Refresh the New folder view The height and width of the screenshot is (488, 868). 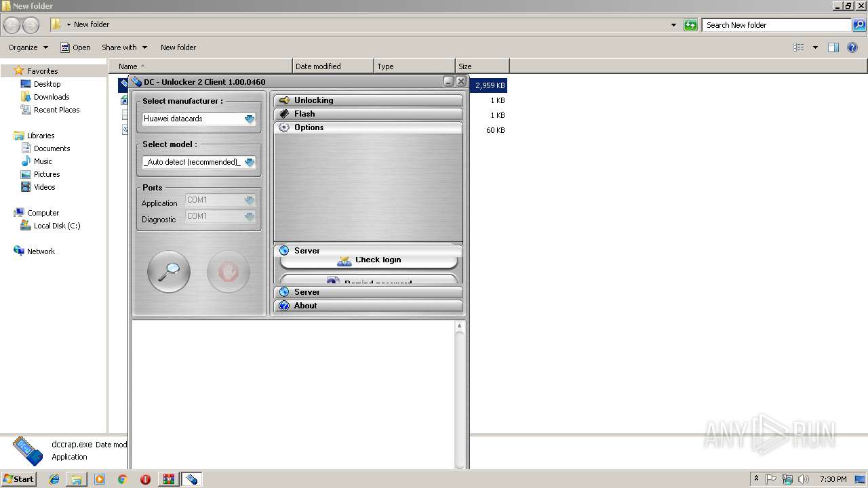[x=690, y=25]
